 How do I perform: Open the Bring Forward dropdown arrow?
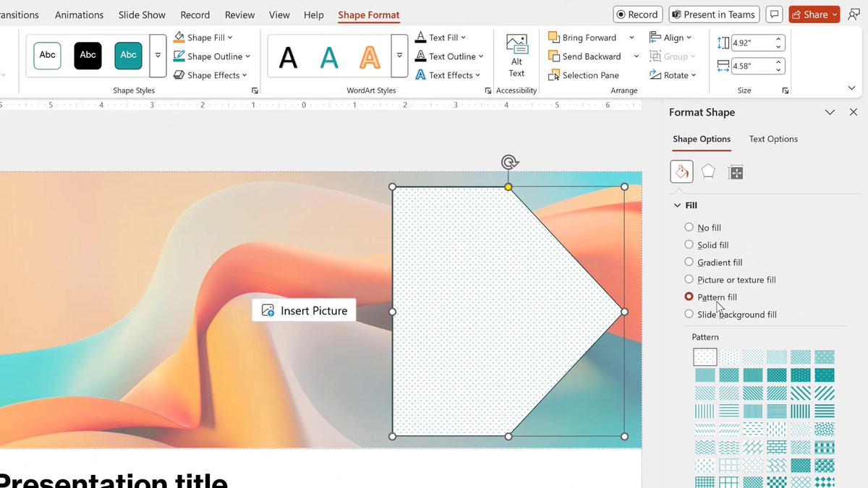tap(631, 38)
